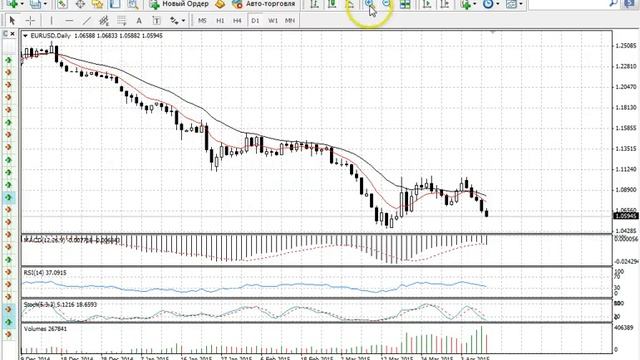Close the left side panel
The image size is (640, 360).
[x=13, y=34]
